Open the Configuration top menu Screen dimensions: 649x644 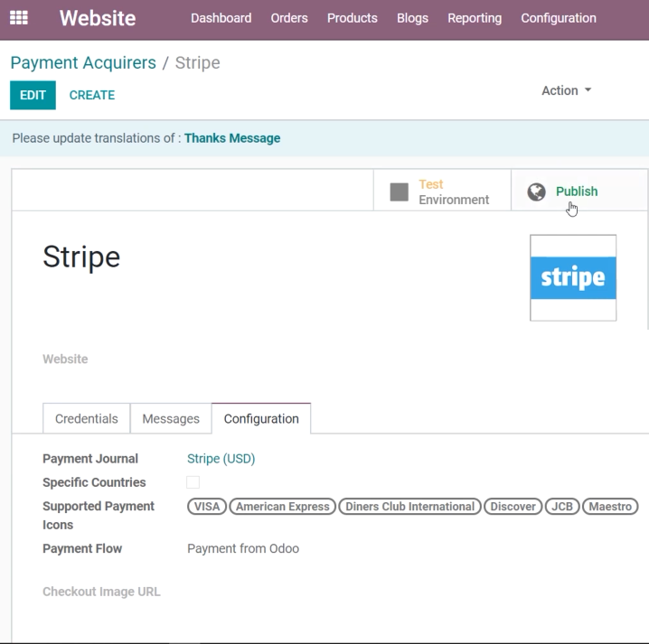(x=559, y=18)
